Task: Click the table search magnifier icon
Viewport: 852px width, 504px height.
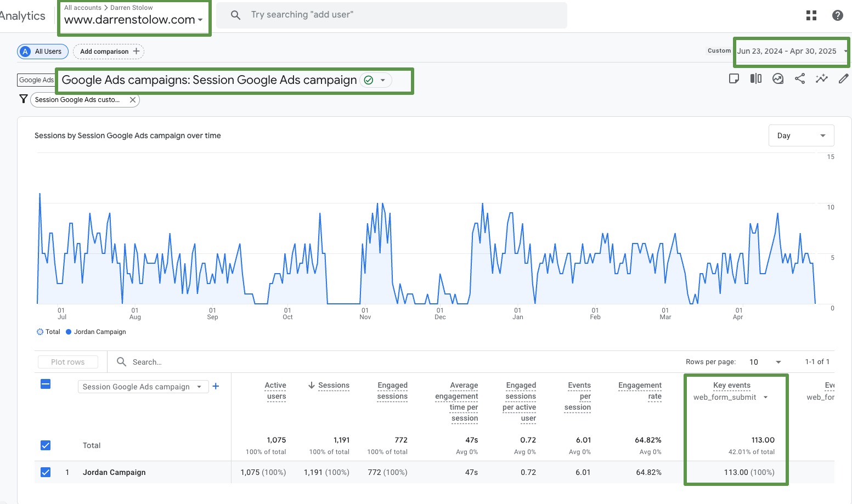Action: tap(121, 361)
